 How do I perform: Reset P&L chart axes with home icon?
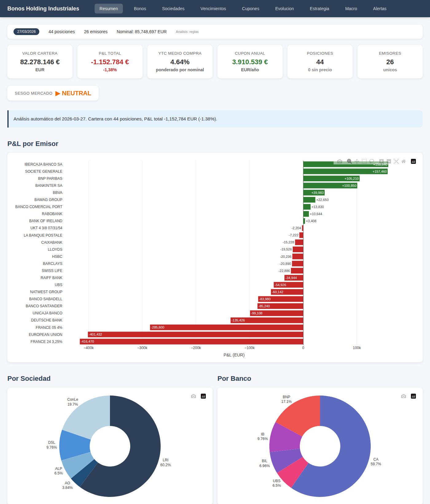(x=404, y=161)
